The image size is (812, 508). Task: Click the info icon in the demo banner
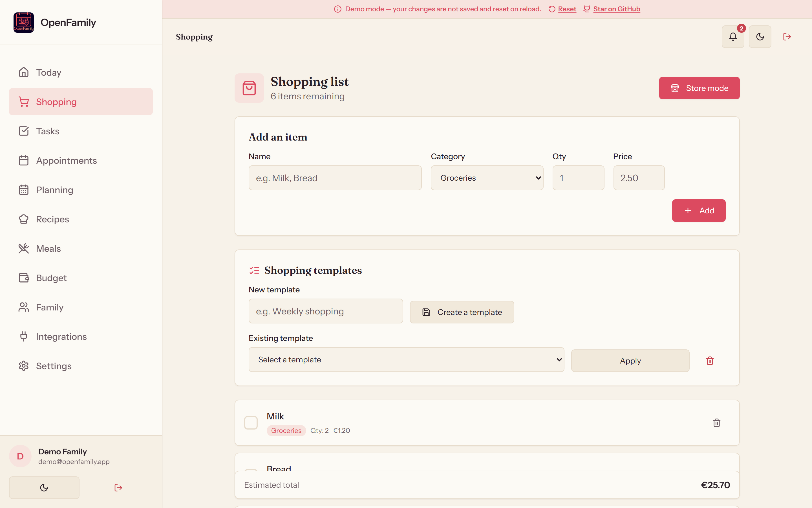tap(337, 9)
